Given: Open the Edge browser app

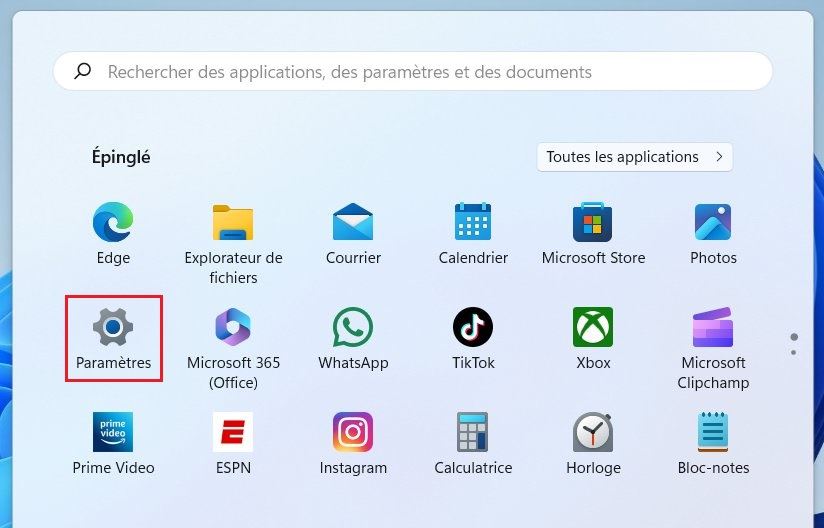Looking at the screenshot, I should coord(113,234).
